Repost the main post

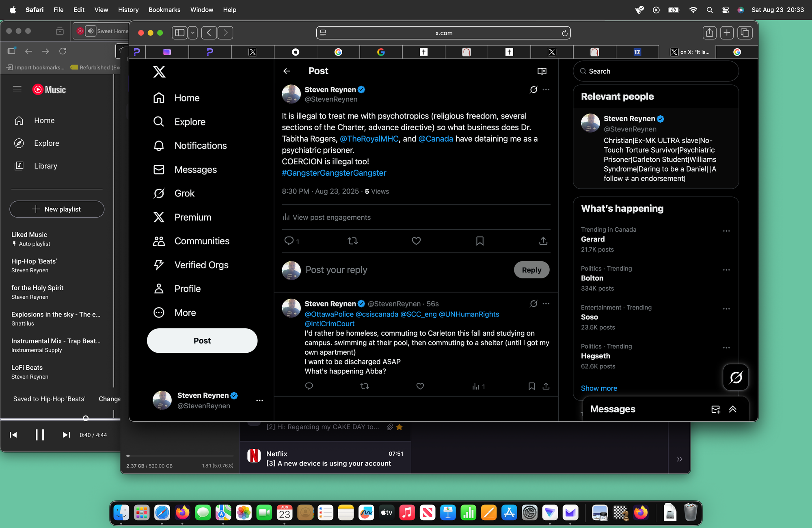click(x=352, y=241)
